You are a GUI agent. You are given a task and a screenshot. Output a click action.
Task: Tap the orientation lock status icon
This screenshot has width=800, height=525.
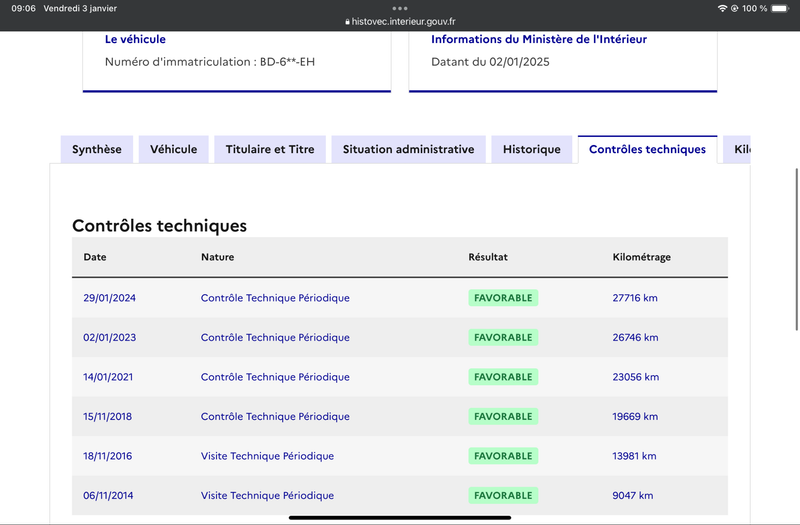pyautogui.click(x=734, y=8)
